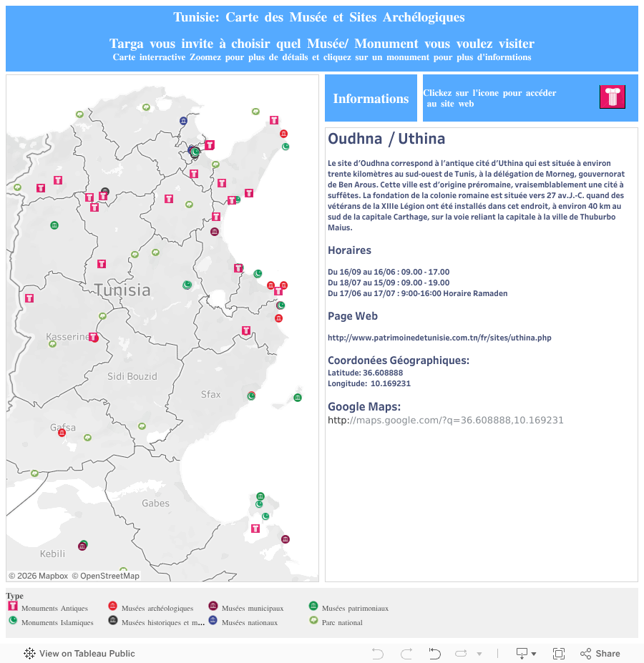Click the Informations header box
This screenshot has width=644, height=663.
coord(371,98)
